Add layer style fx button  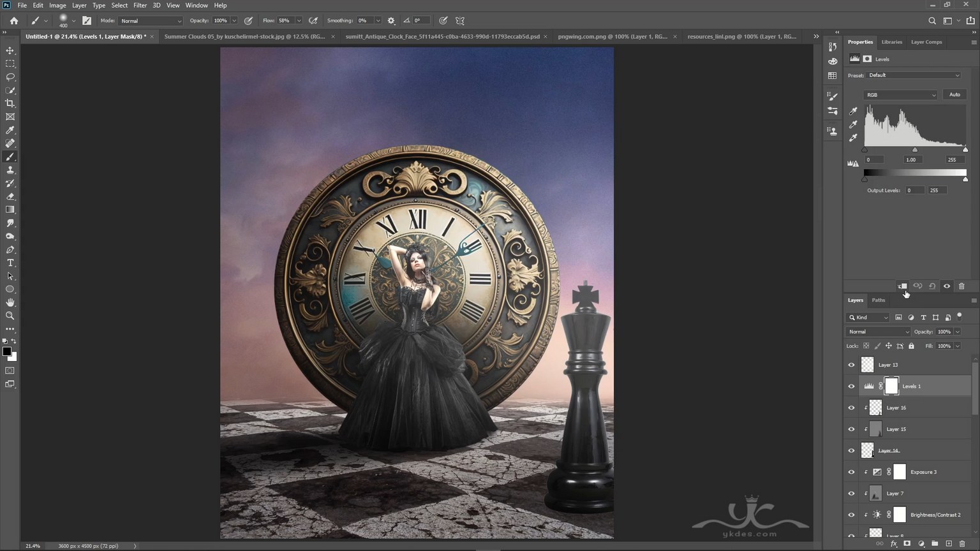(x=893, y=544)
